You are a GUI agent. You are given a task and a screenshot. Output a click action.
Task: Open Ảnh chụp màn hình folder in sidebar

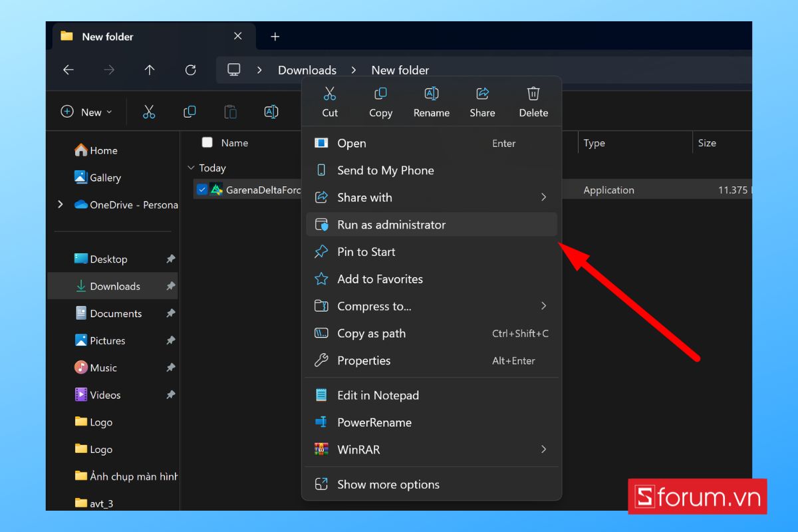pos(126,476)
